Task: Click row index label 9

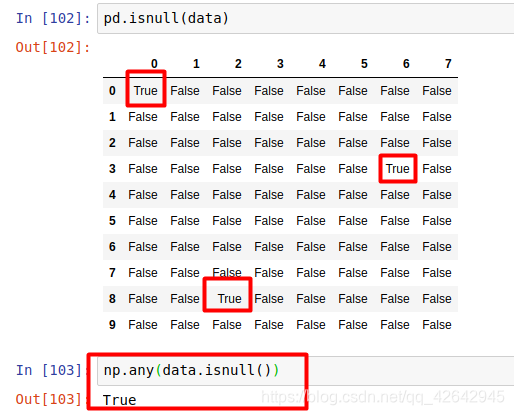Action: point(112,325)
